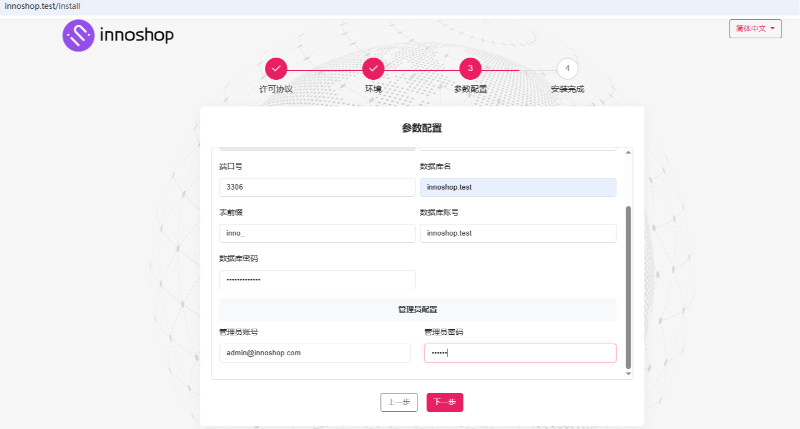
Task: Click the 管理员配置 section header
Action: click(x=418, y=310)
